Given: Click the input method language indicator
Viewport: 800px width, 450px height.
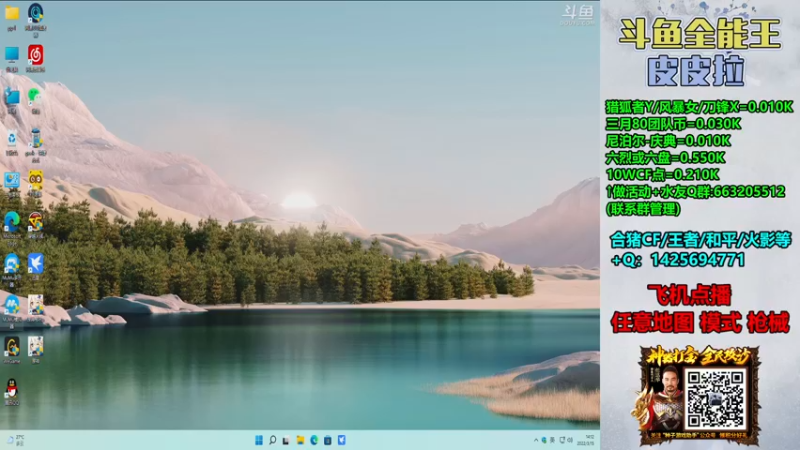Looking at the screenshot, I should tap(552, 440).
